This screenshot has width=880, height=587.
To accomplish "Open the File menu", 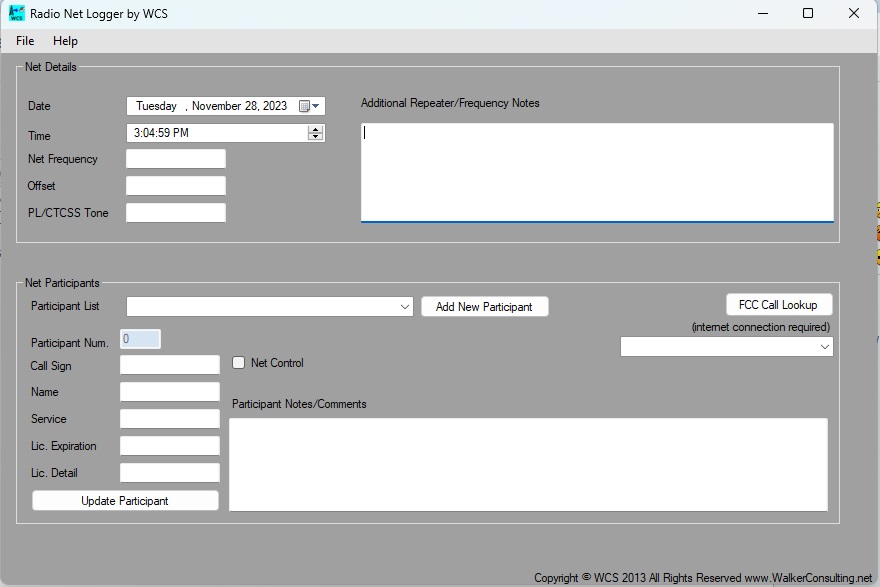I will coord(25,41).
